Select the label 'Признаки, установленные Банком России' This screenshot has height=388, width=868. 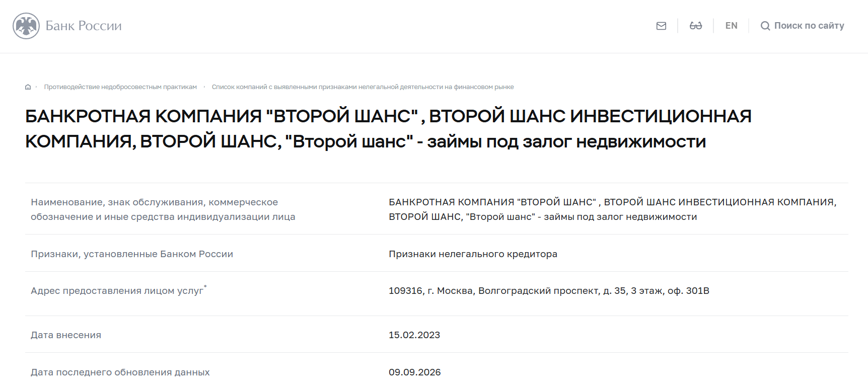[x=132, y=254]
